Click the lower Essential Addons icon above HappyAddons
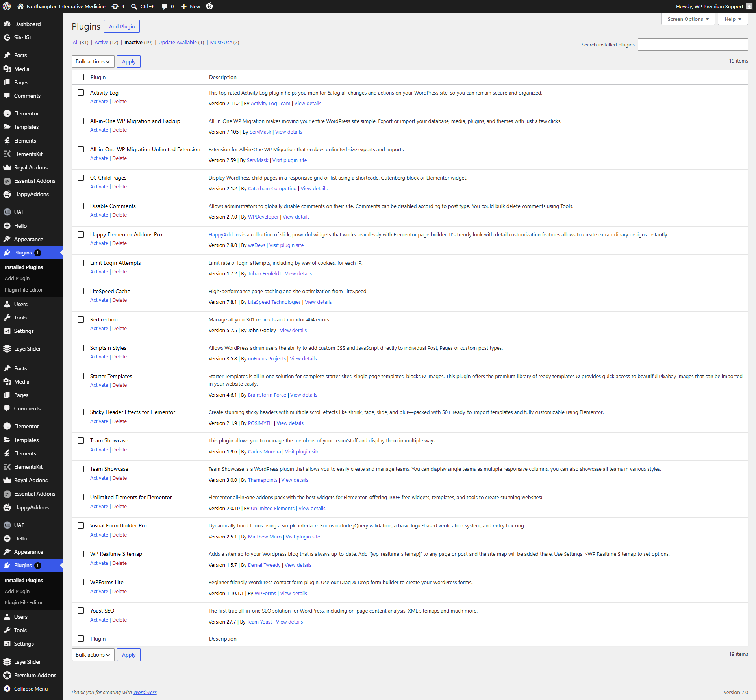The image size is (756, 700). pos(7,494)
